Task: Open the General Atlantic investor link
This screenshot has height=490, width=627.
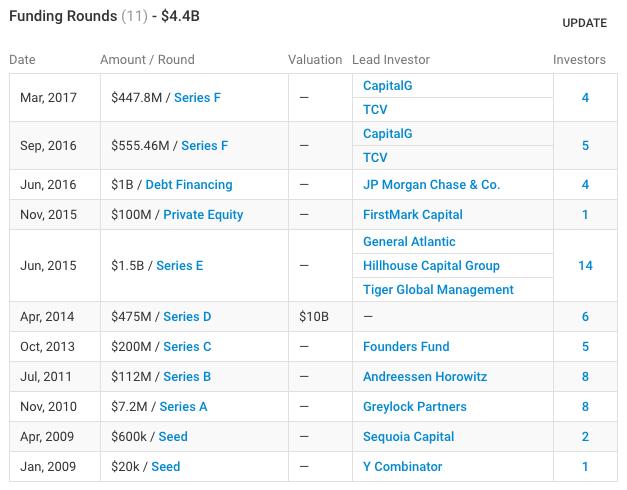Action: pyautogui.click(x=409, y=242)
